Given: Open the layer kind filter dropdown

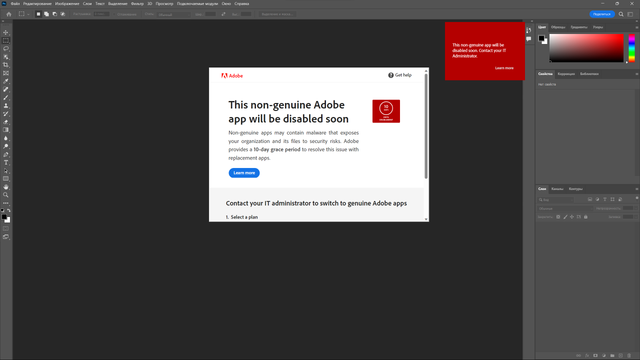Looking at the screenshot, I should (x=556, y=200).
